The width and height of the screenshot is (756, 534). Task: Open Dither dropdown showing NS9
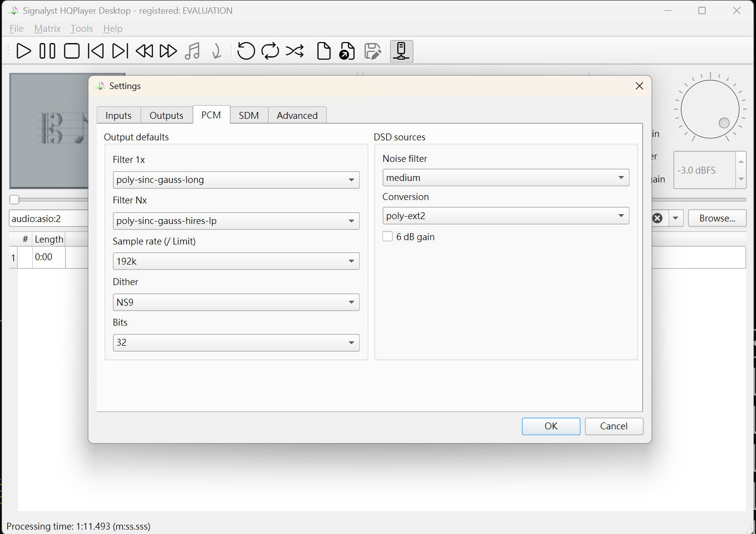236,302
